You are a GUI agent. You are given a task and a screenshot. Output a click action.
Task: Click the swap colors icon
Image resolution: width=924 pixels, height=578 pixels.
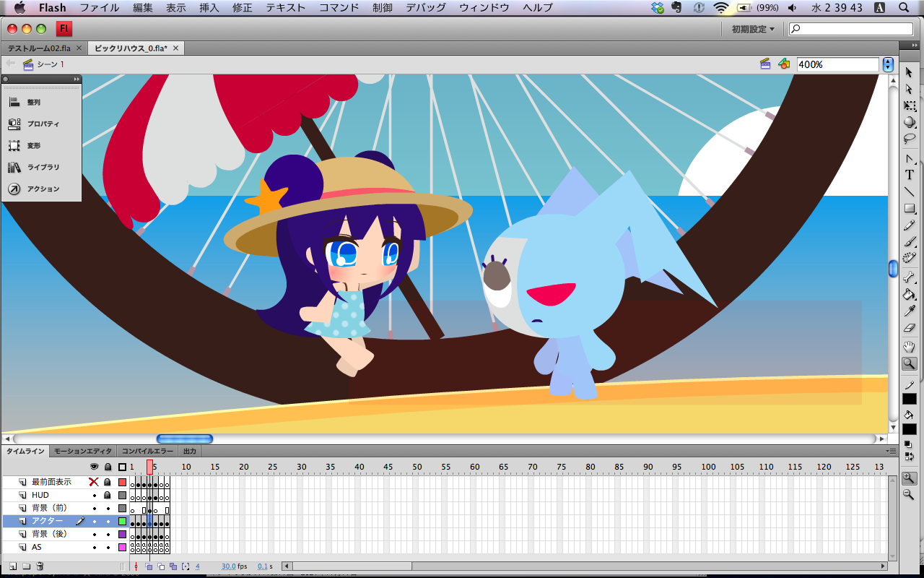tap(909, 457)
